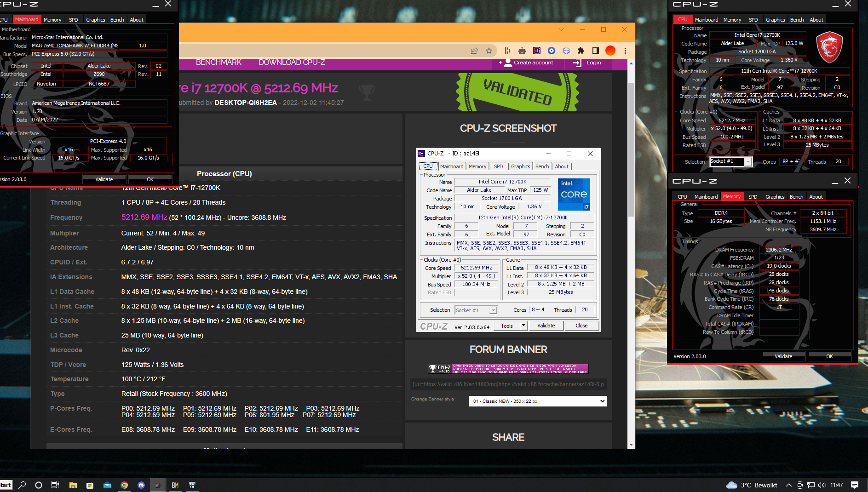
Task: Click the share page icon in Chrome's address bar
Action: tap(474, 51)
